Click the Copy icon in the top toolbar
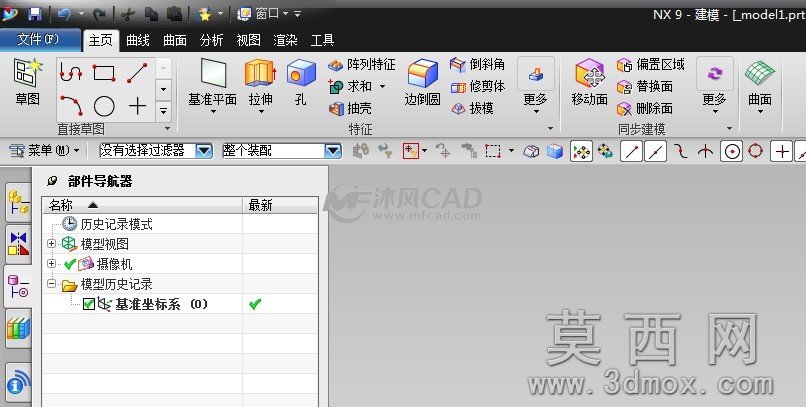This screenshot has height=407, width=806. point(151,14)
